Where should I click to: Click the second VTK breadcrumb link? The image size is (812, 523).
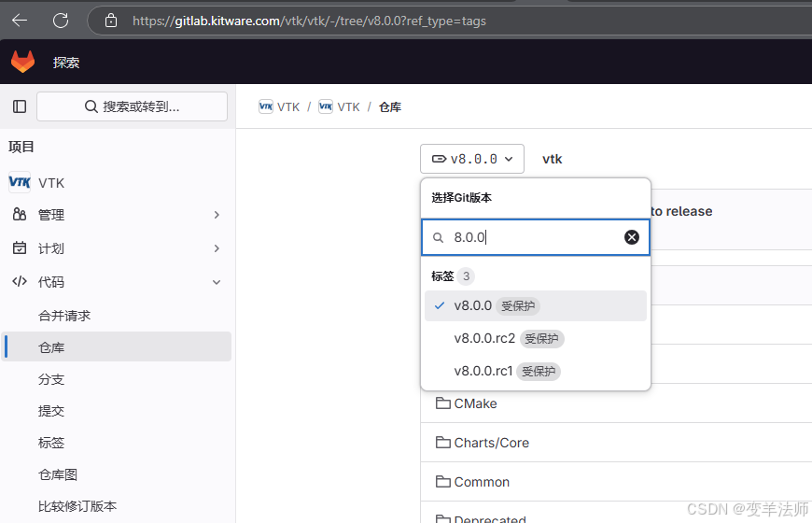click(348, 106)
